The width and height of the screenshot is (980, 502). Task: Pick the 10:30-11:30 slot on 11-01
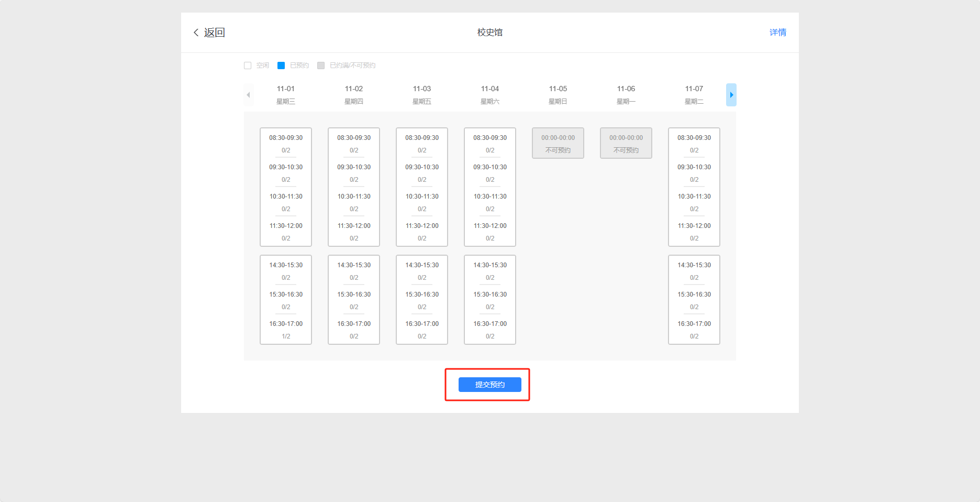(286, 202)
